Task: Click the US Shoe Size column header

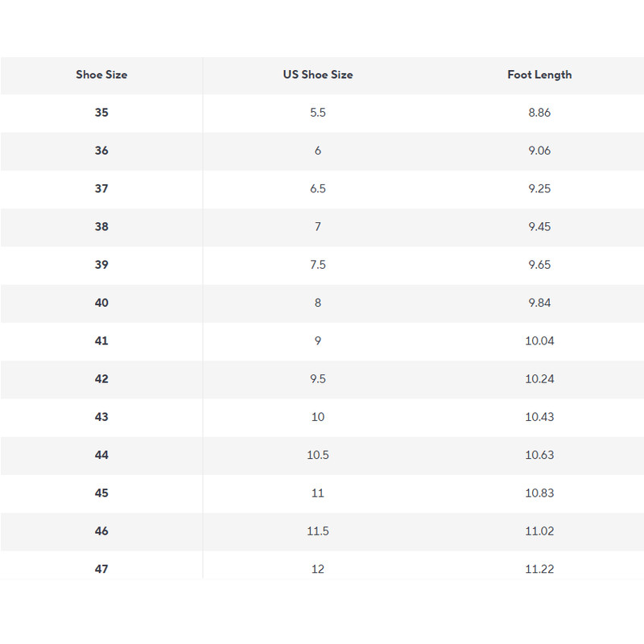Action: [x=318, y=75]
